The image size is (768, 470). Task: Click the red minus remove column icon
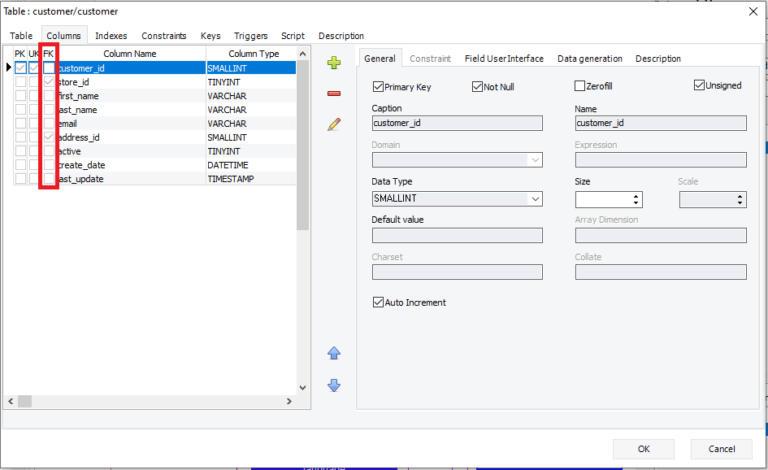[334, 94]
